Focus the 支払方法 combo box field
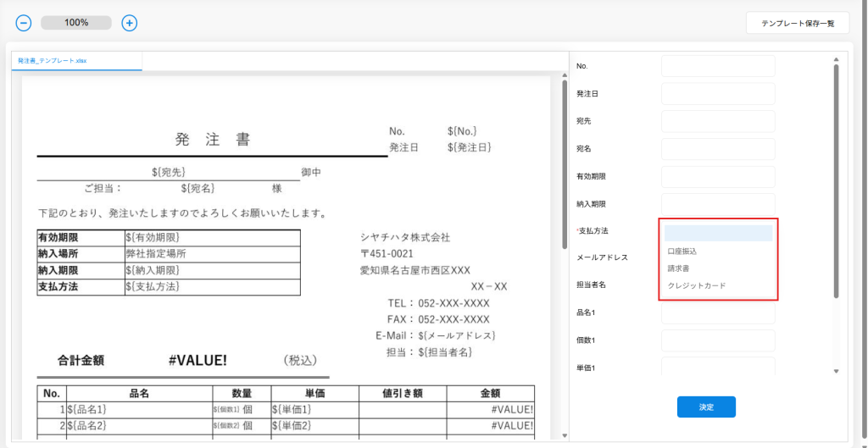 tap(718, 233)
